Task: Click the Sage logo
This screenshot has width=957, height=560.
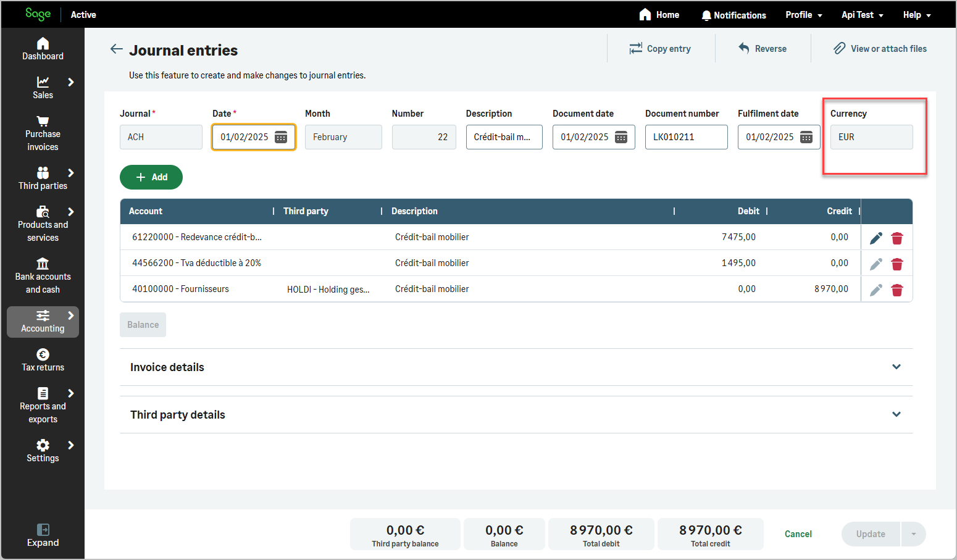Action: tap(38, 14)
